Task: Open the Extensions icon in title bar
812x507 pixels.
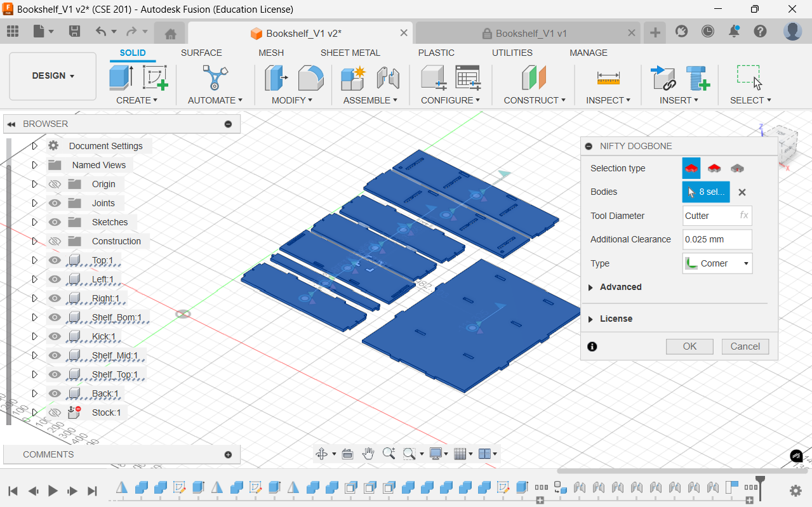Action: (682, 31)
